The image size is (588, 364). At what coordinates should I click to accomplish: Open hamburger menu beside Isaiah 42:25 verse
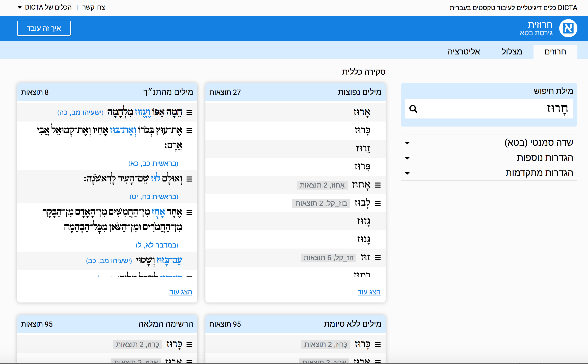click(x=189, y=112)
